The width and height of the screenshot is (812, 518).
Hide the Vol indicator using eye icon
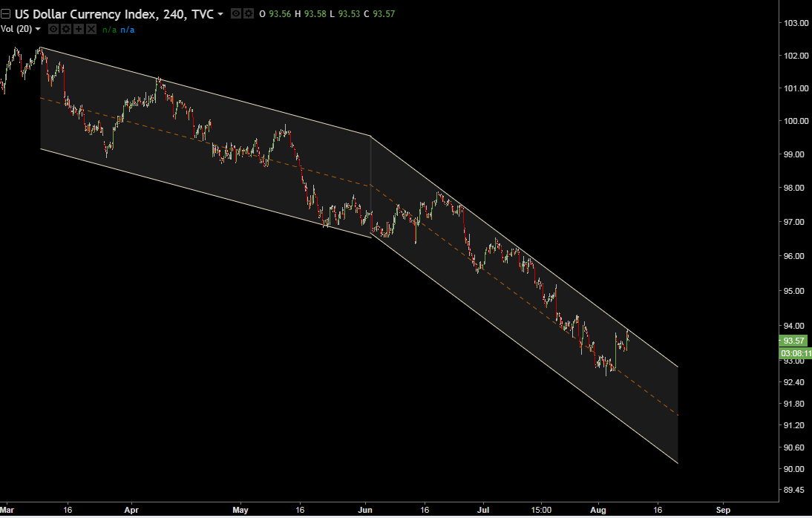[x=53, y=29]
